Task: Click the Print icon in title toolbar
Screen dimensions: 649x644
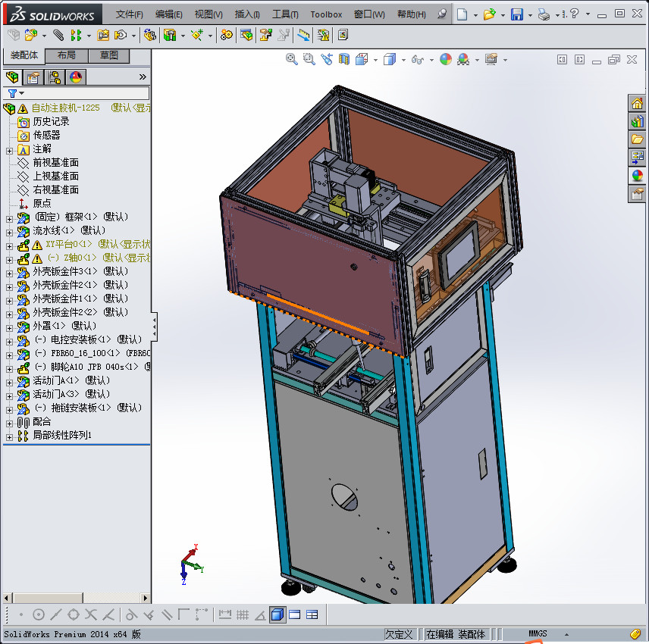Action: (544, 14)
